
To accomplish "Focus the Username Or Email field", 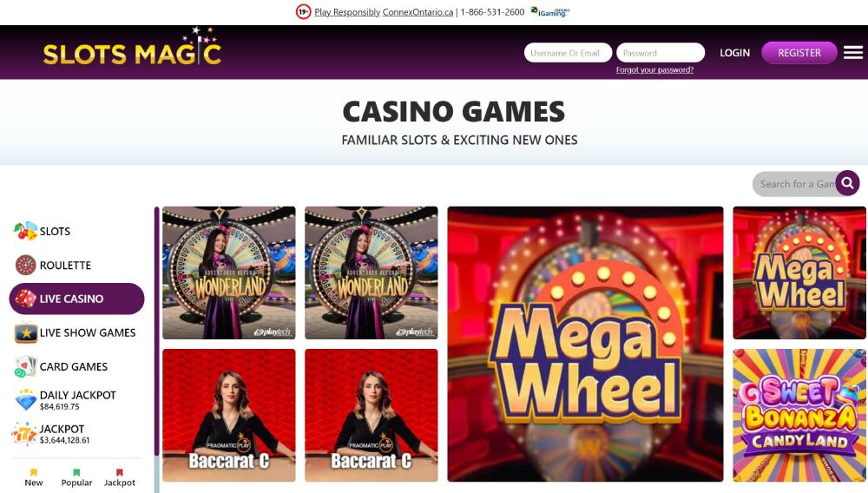I will [568, 53].
